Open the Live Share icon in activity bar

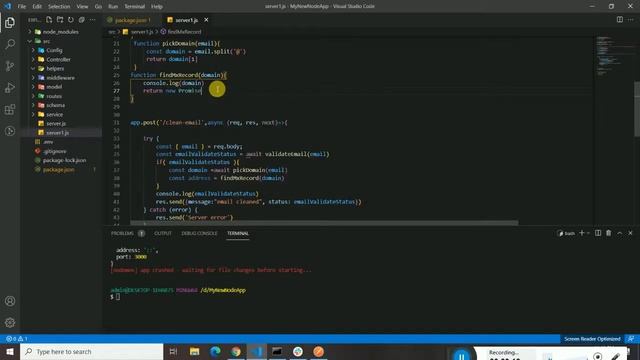click(x=10, y=131)
